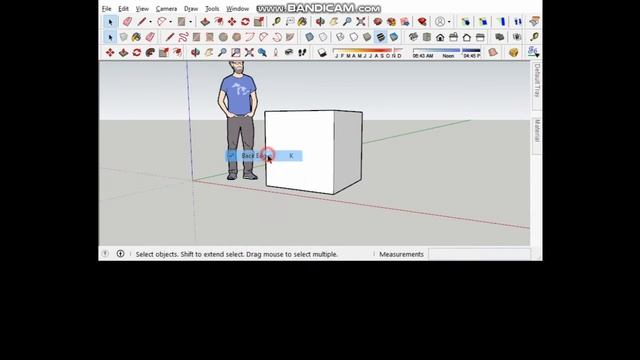
Task: Enable Monochrome face style
Action: [x=394, y=37]
